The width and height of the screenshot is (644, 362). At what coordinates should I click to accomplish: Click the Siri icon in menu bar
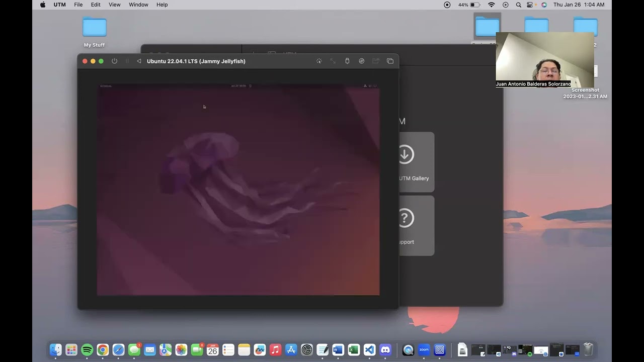pyautogui.click(x=544, y=5)
